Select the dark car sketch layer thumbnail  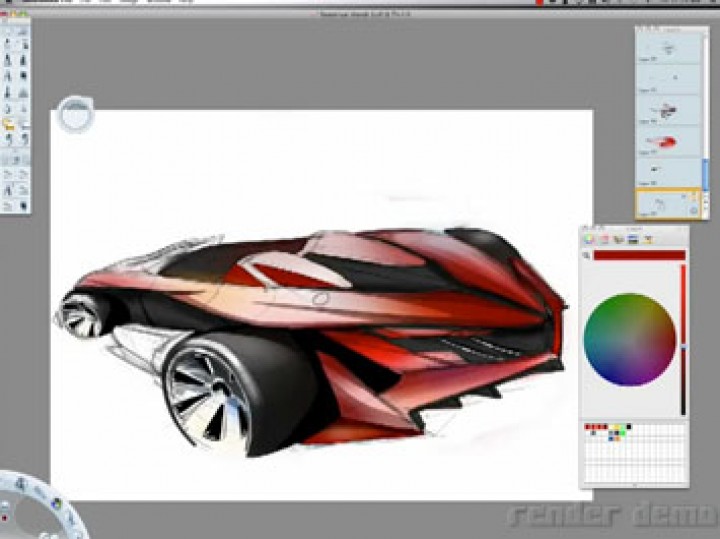[669, 110]
